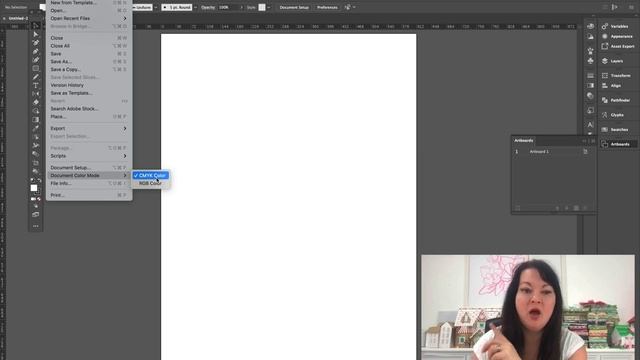Choose Print... from the File menu

[x=89, y=195]
